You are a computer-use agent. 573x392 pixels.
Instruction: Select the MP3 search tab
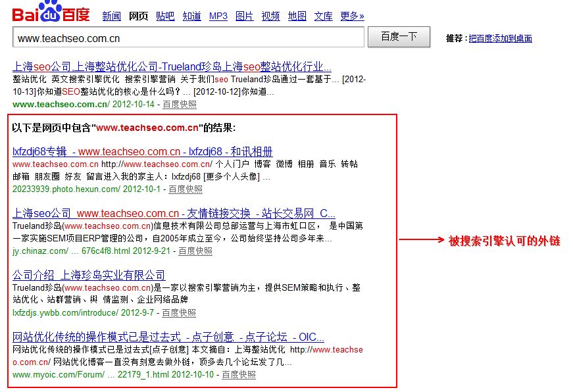point(218,16)
